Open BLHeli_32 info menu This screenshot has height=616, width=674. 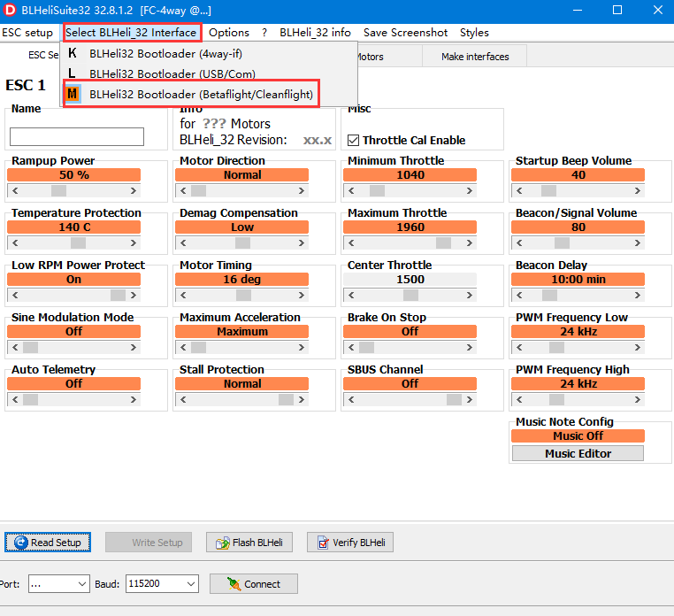tap(315, 33)
